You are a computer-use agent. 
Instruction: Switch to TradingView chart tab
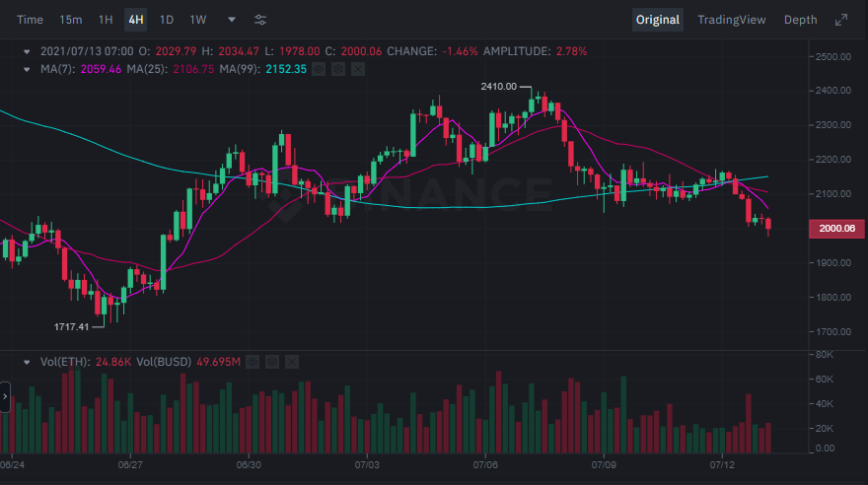[731, 20]
